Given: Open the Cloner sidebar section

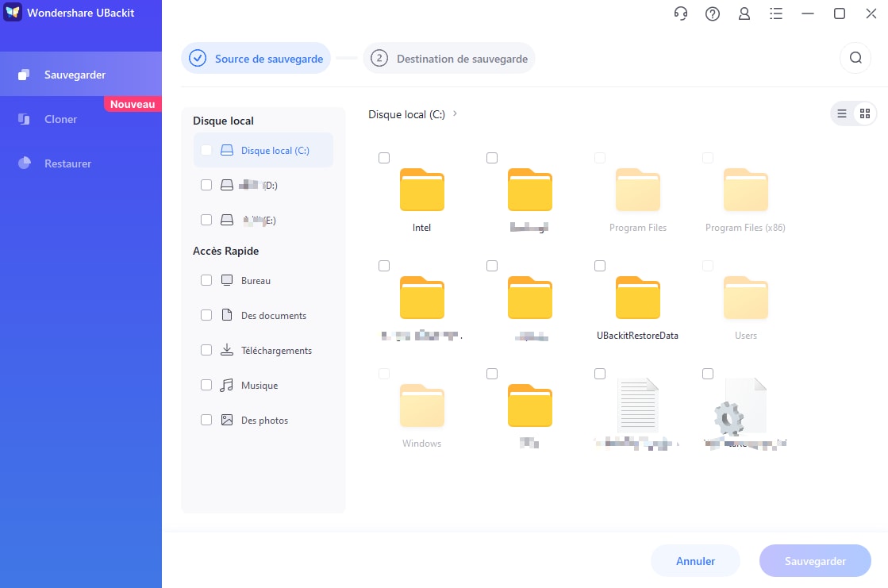Looking at the screenshot, I should pos(81,119).
